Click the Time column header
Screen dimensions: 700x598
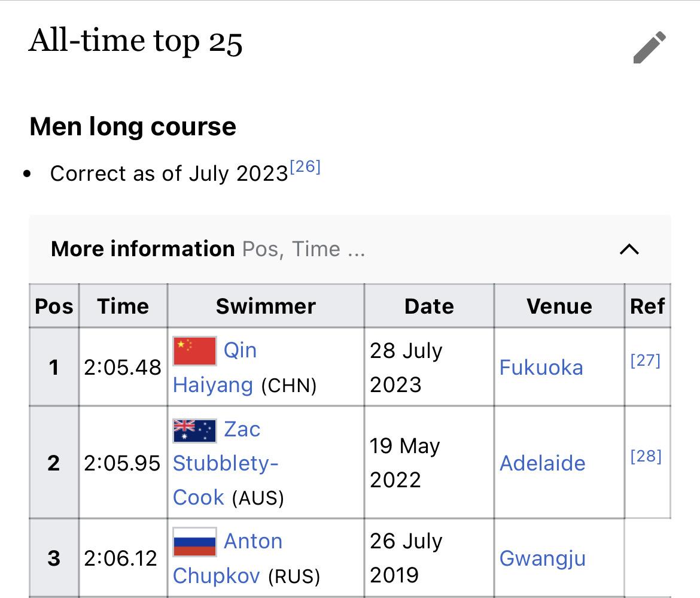click(x=123, y=306)
